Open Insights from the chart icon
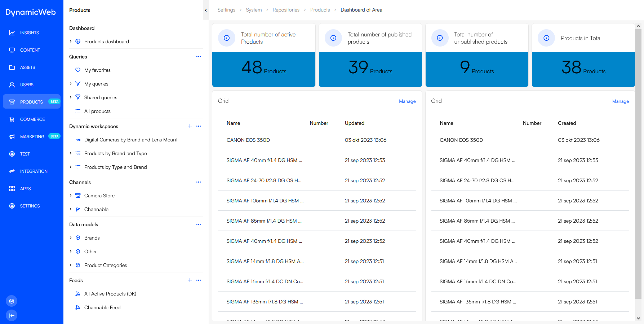 click(x=12, y=33)
